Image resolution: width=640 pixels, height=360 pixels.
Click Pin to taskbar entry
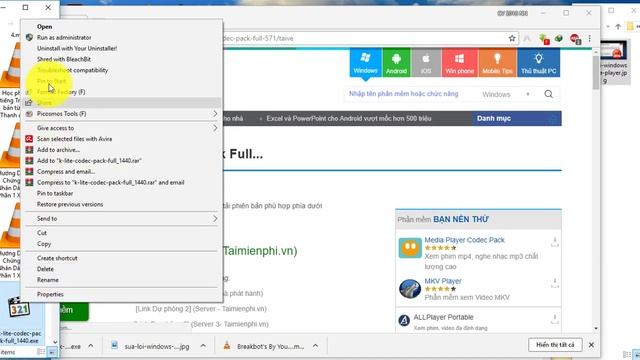click(55, 193)
